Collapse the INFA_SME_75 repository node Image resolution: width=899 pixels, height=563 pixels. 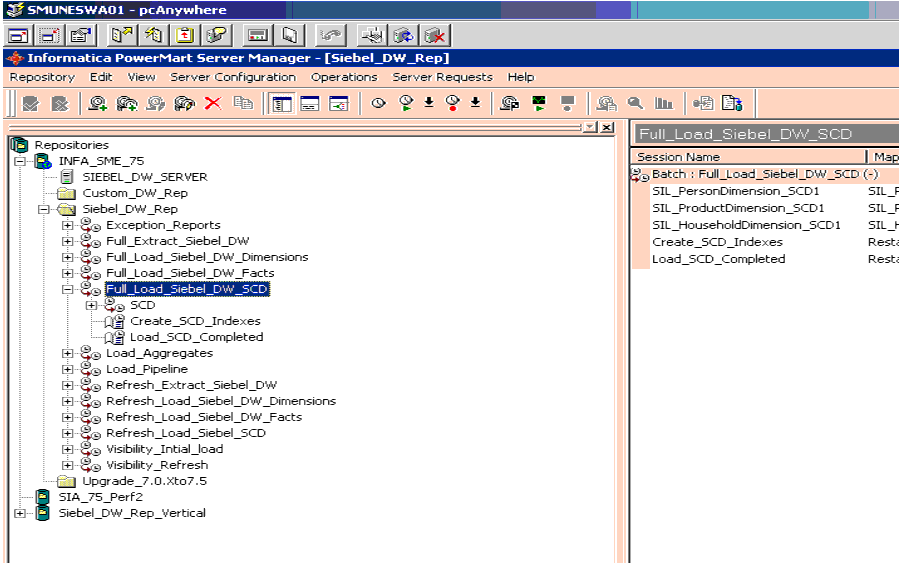coord(20,161)
